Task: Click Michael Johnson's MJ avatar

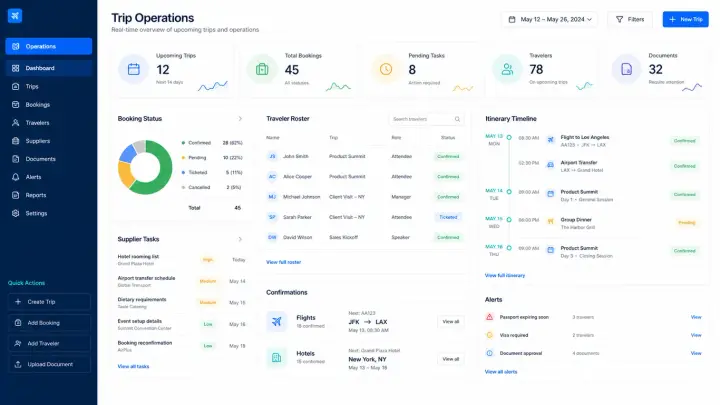Action: tap(272, 197)
